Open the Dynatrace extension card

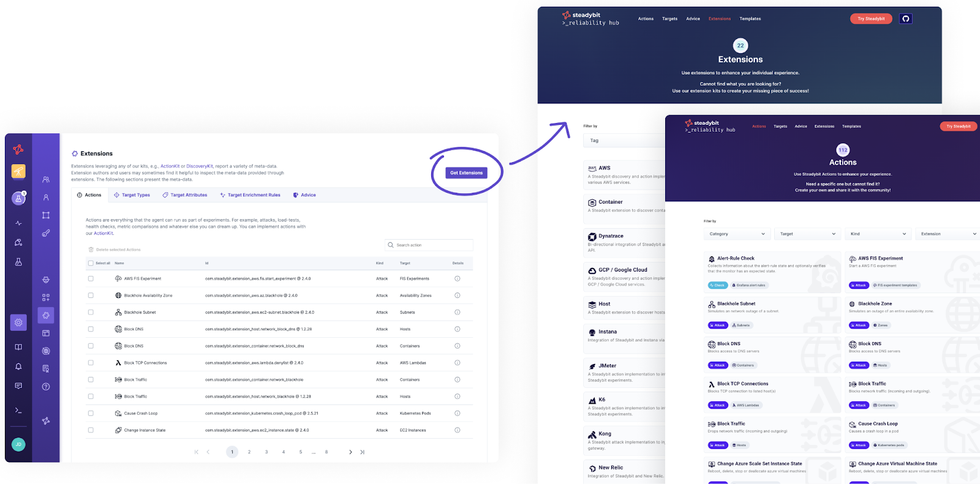625,243
